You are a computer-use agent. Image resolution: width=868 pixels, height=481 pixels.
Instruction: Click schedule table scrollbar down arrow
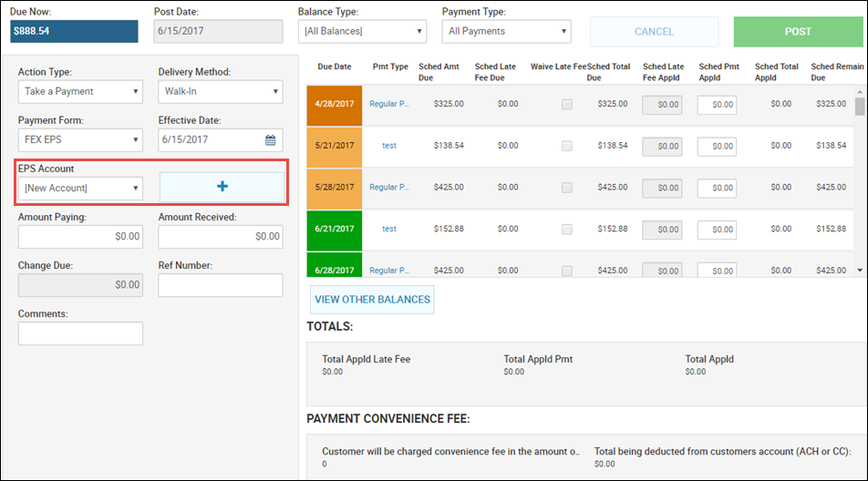tap(860, 271)
